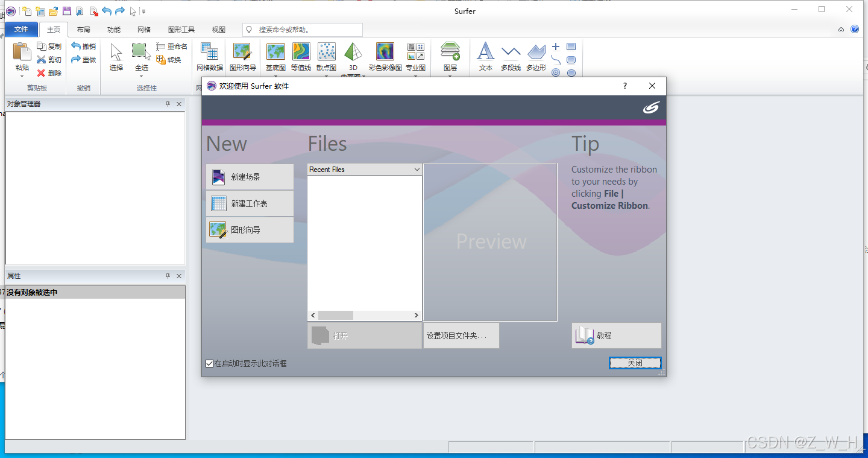Open the 教程 (tutorial) button
The width and height of the screenshot is (868, 458).
(x=616, y=336)
